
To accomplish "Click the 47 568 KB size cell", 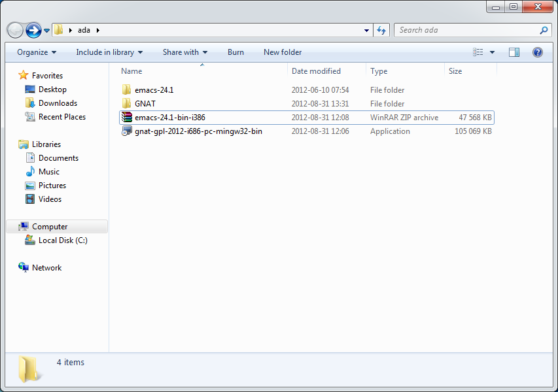I will [475, 118].
